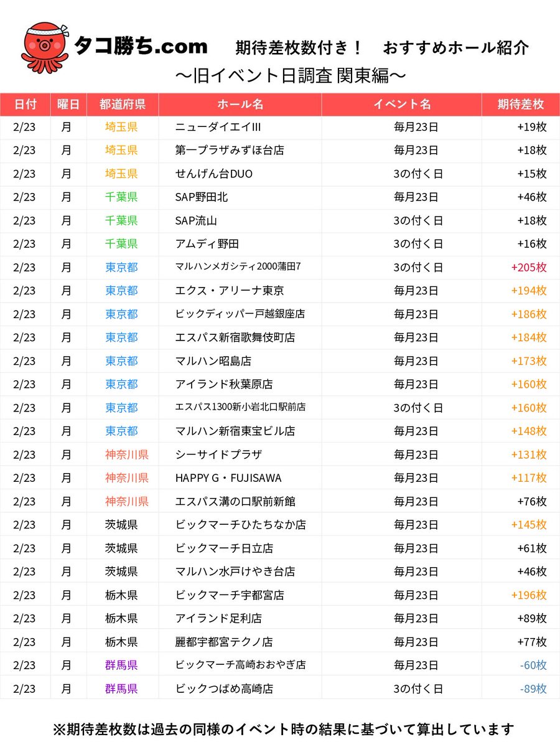Image resolution: width=560 pixels, height=747 pixels.
Task: Click the ※期待差枚数 footnote text
Action: coord(284,728)
